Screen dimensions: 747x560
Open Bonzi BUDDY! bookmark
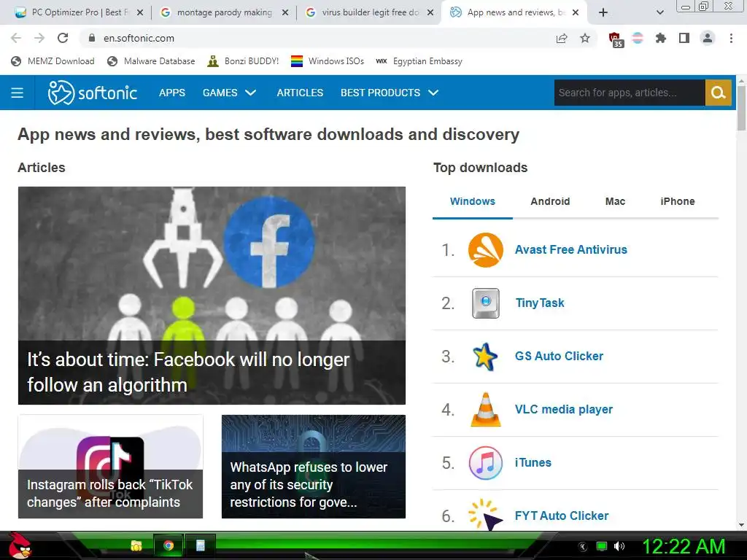coord(243,61)
